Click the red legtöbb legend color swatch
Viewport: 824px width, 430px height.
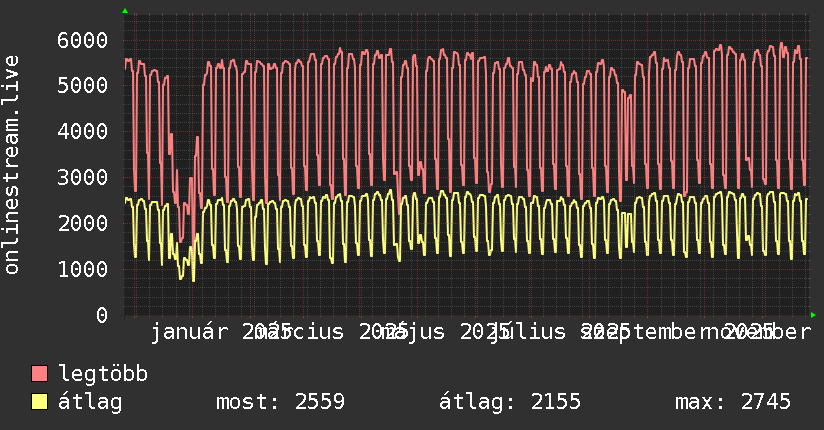pos(40,375)
